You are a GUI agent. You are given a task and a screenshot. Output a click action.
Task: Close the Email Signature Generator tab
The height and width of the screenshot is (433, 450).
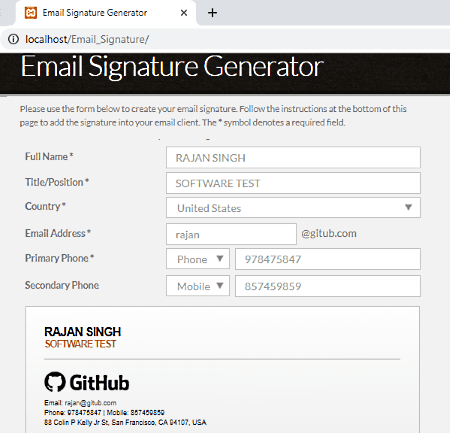[x=184, y=13]
